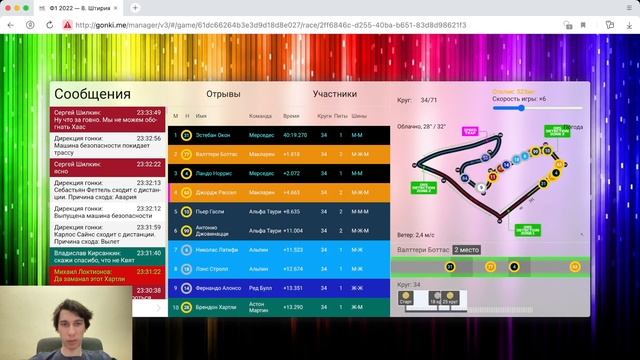Click car 9 white marker on track map
The width and height of the screenshot is (640, 360).
(x=482, y=188)
